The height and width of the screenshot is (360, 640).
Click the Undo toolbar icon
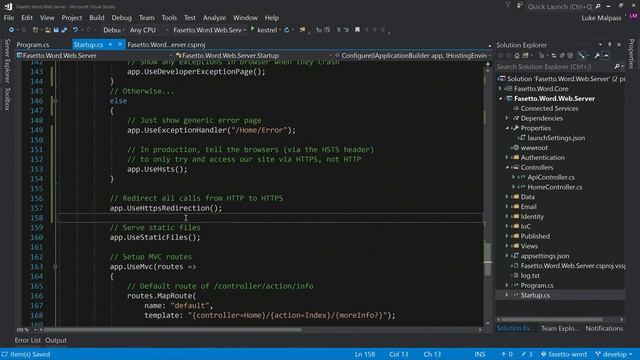76,30
